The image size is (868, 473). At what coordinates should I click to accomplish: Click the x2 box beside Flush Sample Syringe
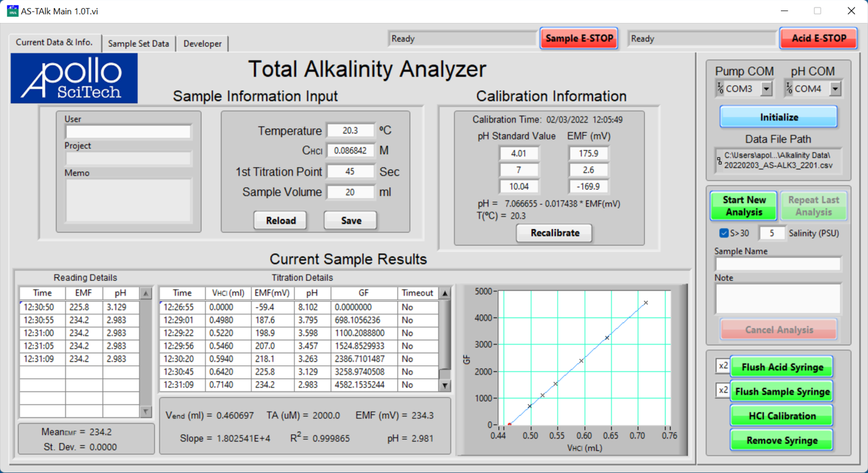click(x=723, y=391)
